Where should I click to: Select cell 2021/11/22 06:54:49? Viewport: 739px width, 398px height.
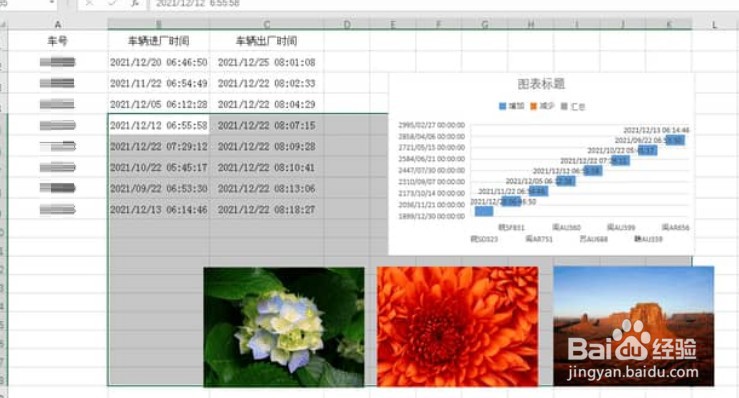pyautogui.click(x=159, y=83)
